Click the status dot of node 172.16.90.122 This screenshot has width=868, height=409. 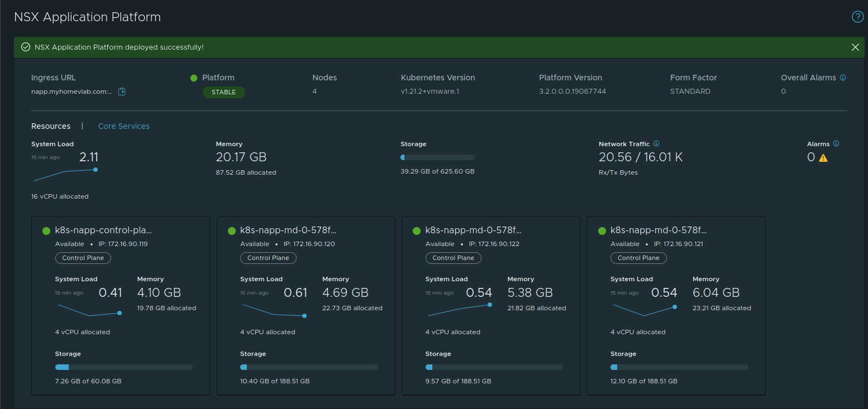click(x=417, y=231)
